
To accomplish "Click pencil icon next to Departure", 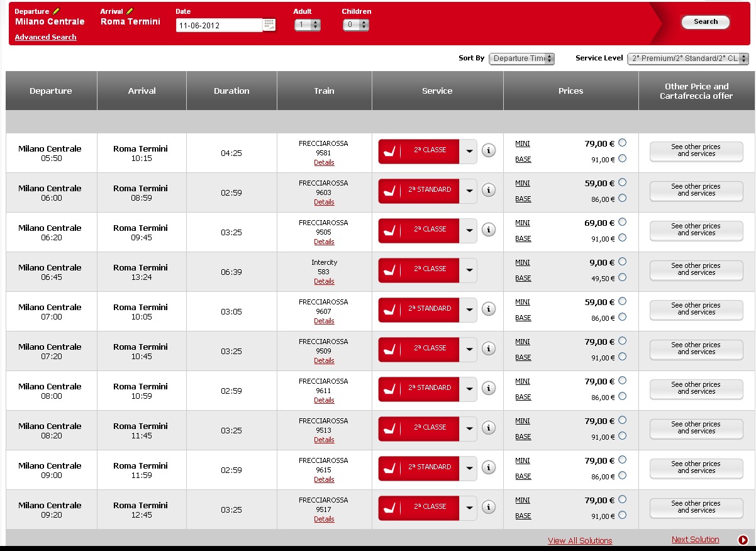I will pyautogui.click(x=56, y=11).
